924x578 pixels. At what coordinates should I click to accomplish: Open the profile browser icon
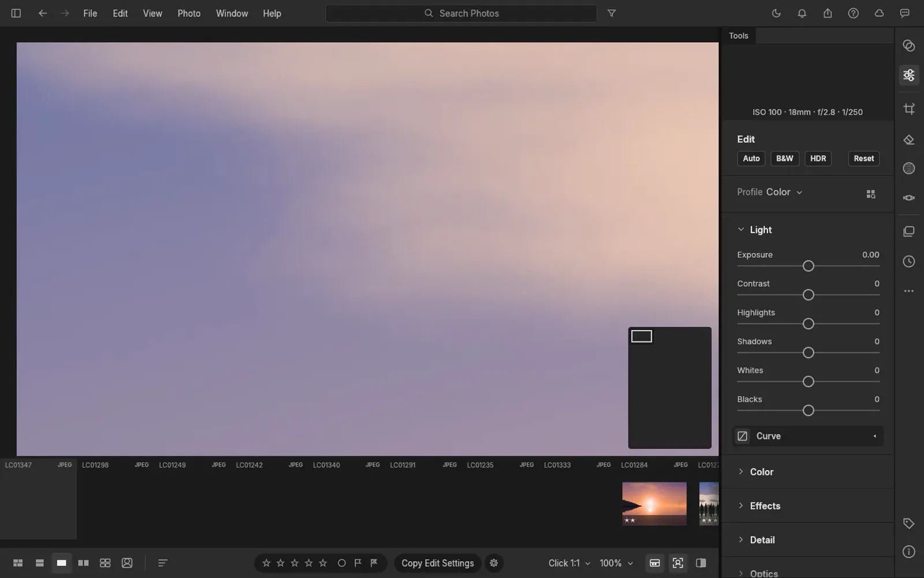point(871,194)
